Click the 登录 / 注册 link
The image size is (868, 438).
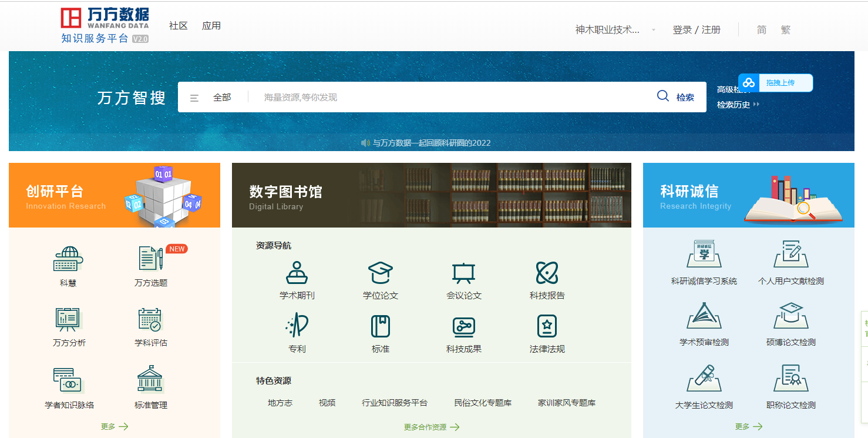697,30
